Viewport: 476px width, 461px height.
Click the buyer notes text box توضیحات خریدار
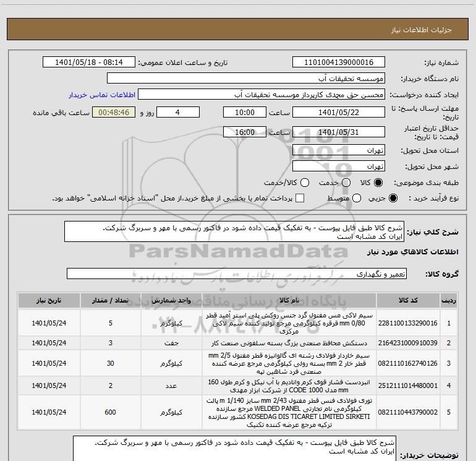click(234, 449)
